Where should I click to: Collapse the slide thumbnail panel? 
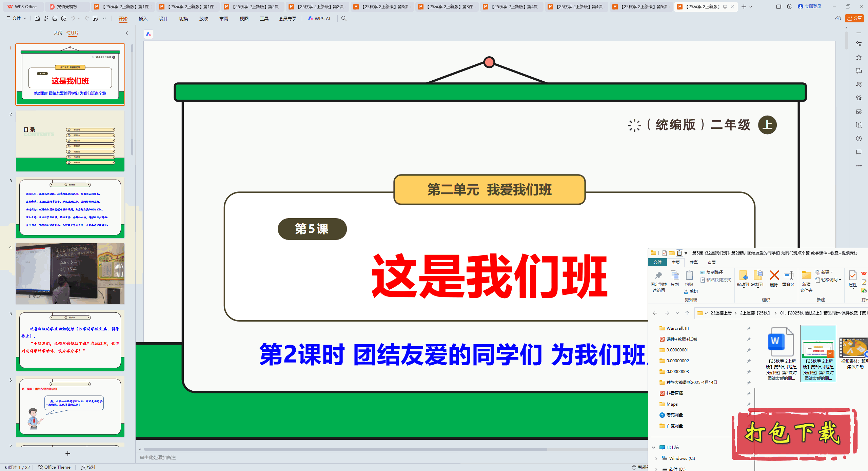127,33
